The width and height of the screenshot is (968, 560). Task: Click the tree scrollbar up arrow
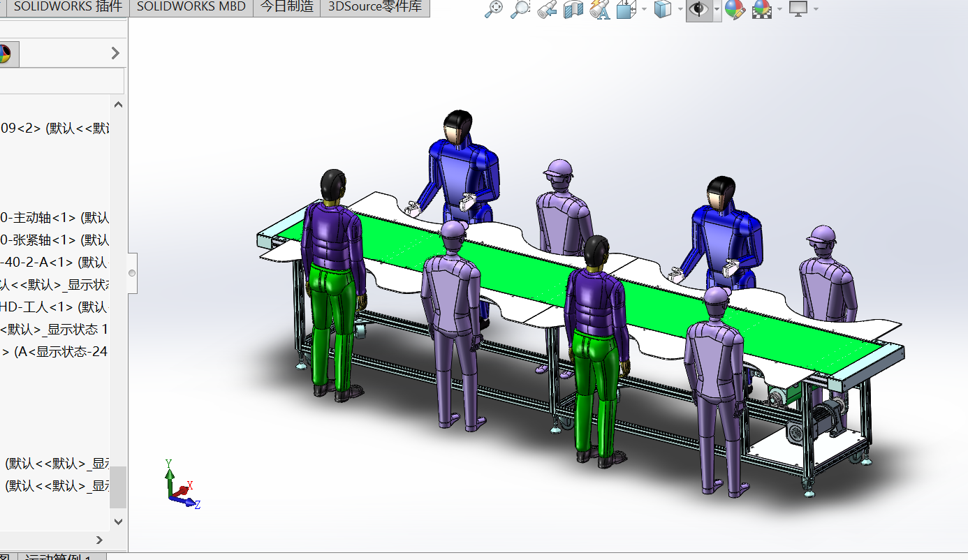118,105
